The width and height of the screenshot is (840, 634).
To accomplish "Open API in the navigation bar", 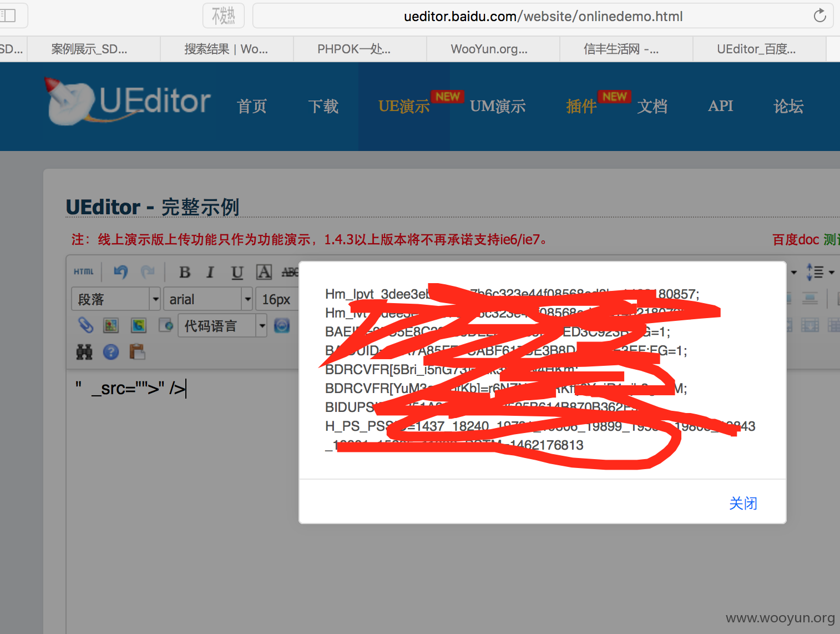I will [x=721, y=106].
